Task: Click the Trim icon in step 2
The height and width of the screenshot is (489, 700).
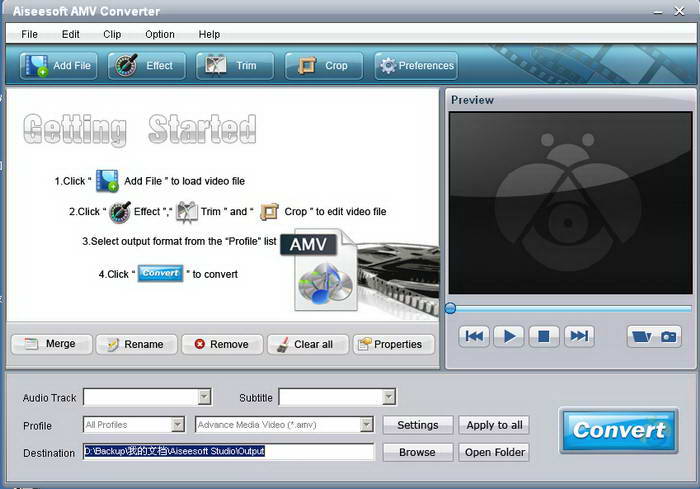Action: [187, 212]
